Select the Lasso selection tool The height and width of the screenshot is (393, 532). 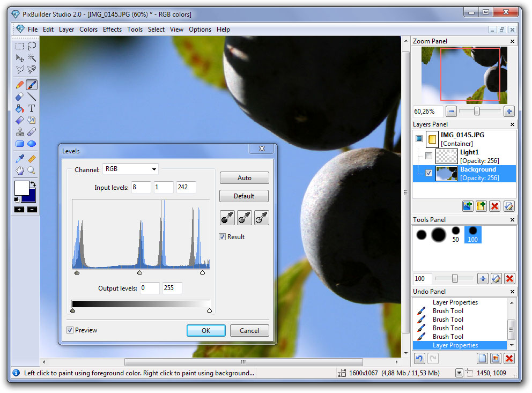tap(32, 46)
